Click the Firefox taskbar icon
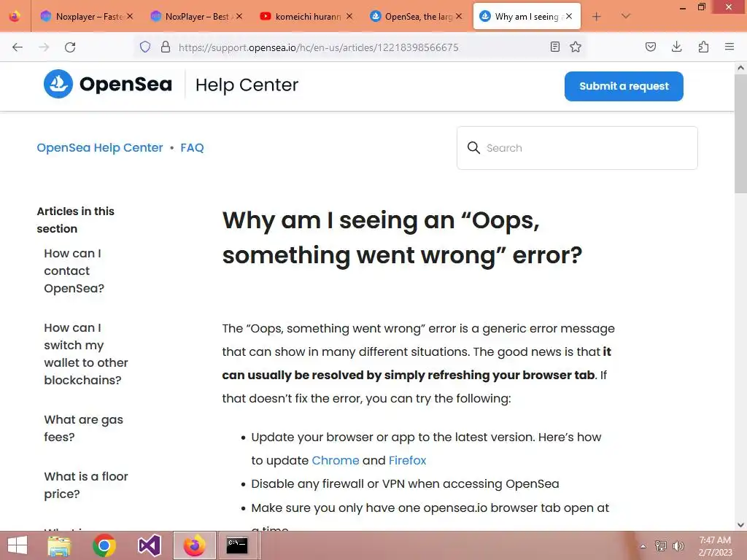Image resolution: width=747 pixels, height=560 pixels. (x=194, y=545)
